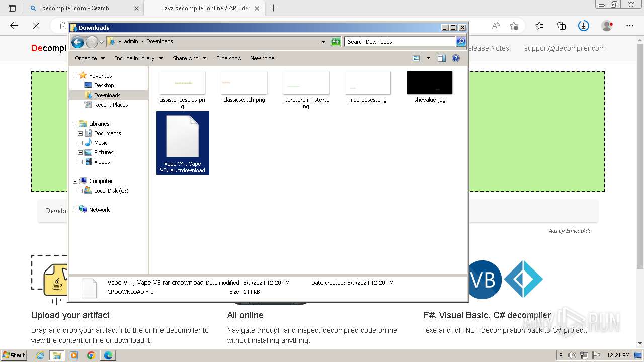The height and width of the screenshot is (362, 644).
Task: Select Desktop under Favorites
Action: [104, 85]
